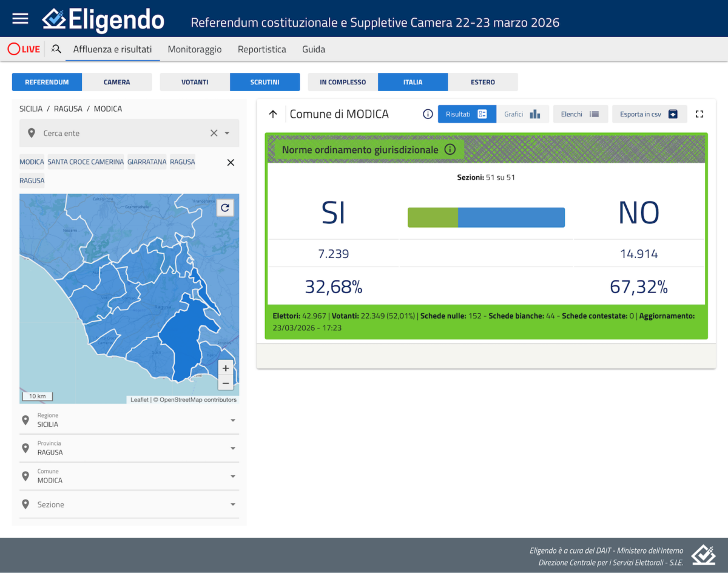The height and width of the screenshot is (573, 728).
Task: Click the search magnifier icon beside LIVE
Action: (x=56, y=49)
